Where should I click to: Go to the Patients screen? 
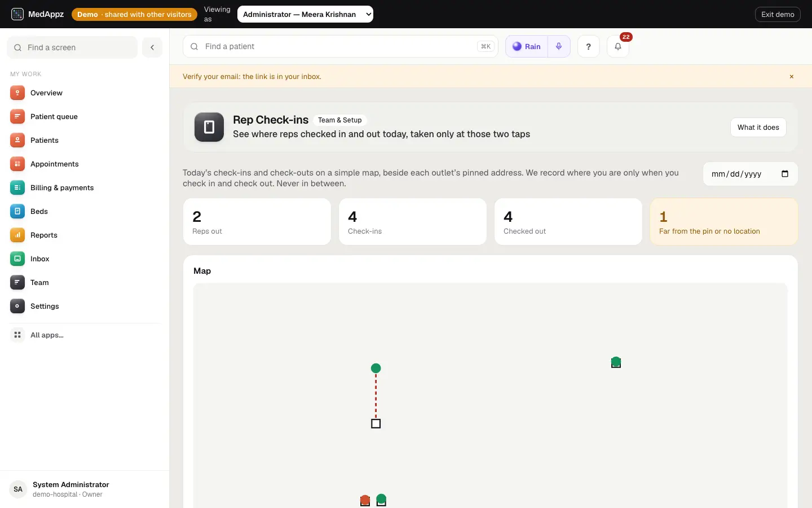[x=85, y=141]
